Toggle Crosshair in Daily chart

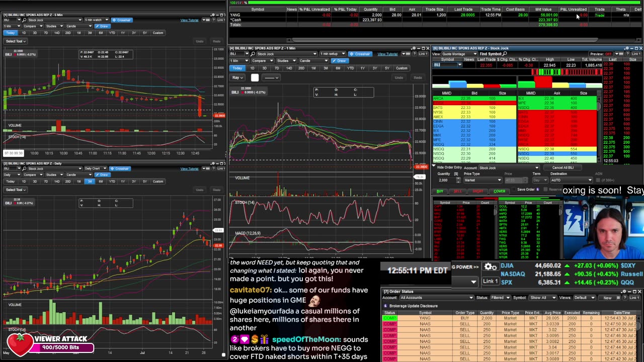coord(120,168)
